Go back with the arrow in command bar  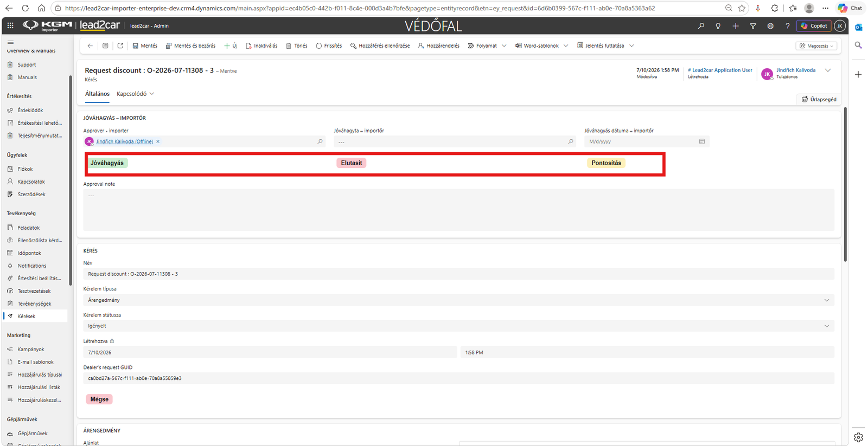(90, 46)
